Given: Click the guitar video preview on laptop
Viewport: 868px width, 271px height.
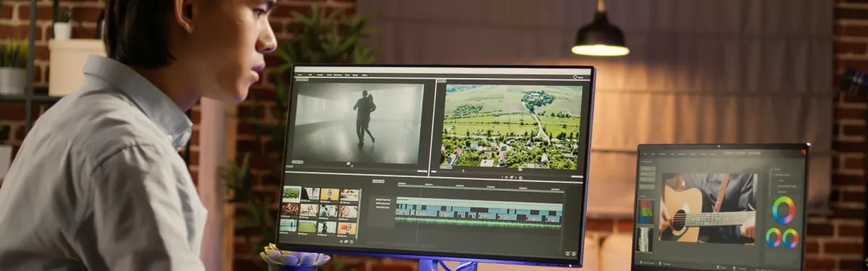Looking at the screenshot, I should [707, 208].
